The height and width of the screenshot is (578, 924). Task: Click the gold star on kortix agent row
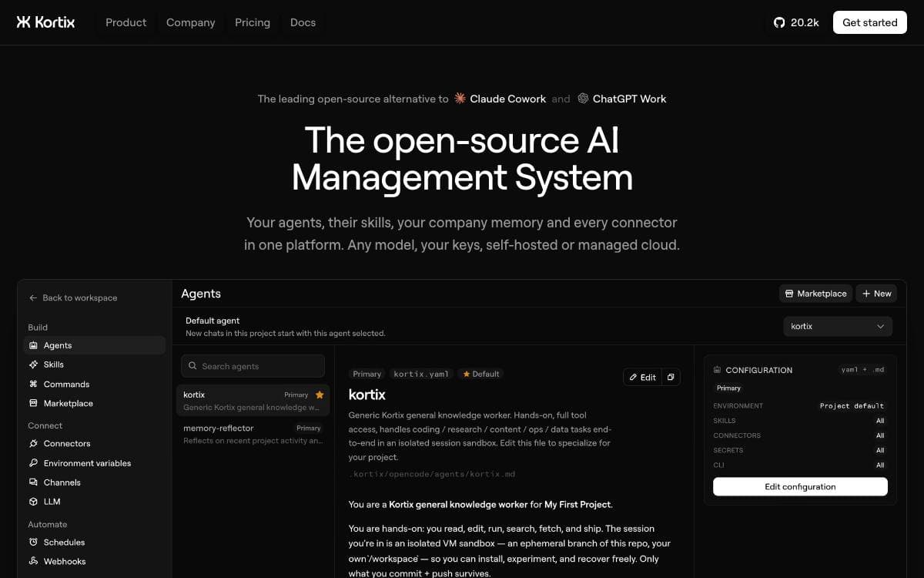(x=320, y=395)
